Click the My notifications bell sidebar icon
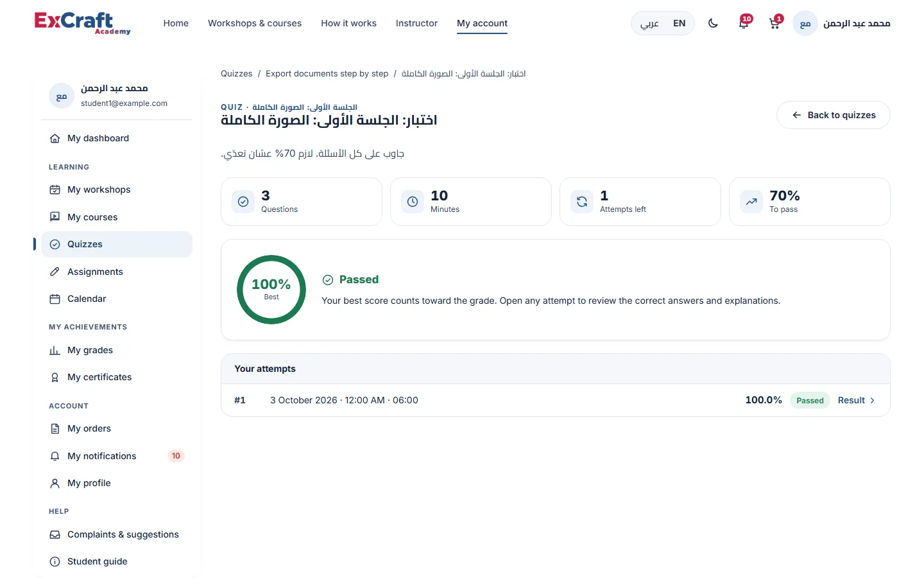The height and width of the screenshot is (578, 924). (x=55, y=456)
